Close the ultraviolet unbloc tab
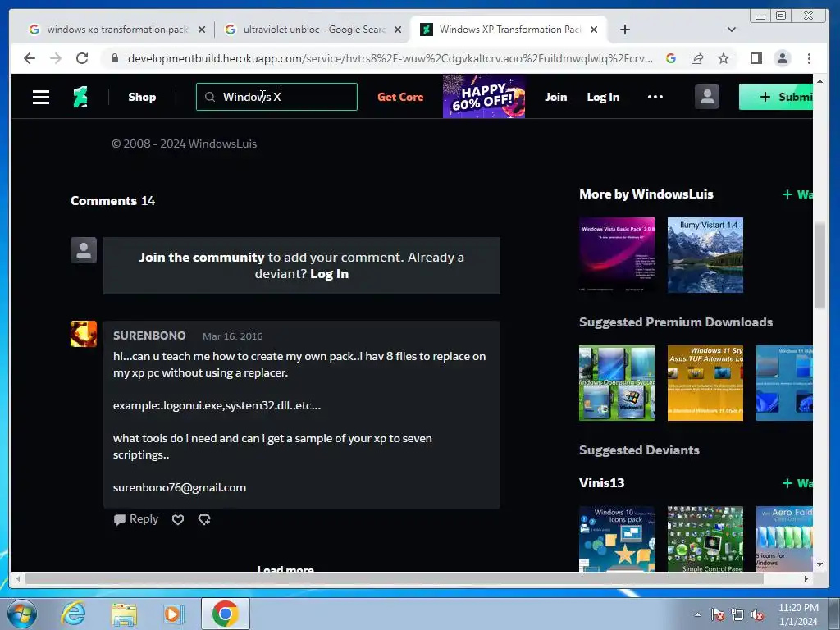840x630 pixels. tap(398, 30)
